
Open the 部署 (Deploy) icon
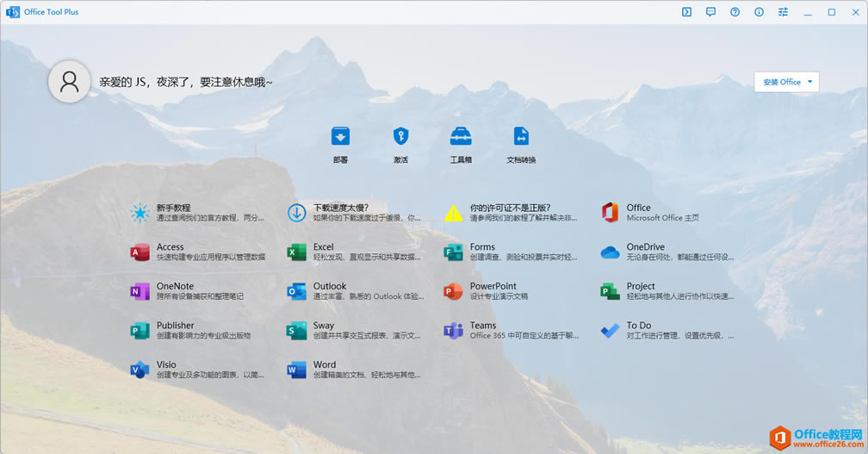340,136
